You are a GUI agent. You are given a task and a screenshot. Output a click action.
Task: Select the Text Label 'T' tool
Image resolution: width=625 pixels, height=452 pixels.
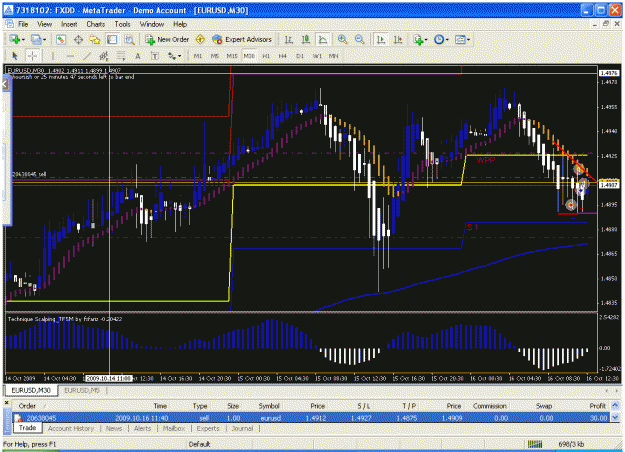point(155,56)
